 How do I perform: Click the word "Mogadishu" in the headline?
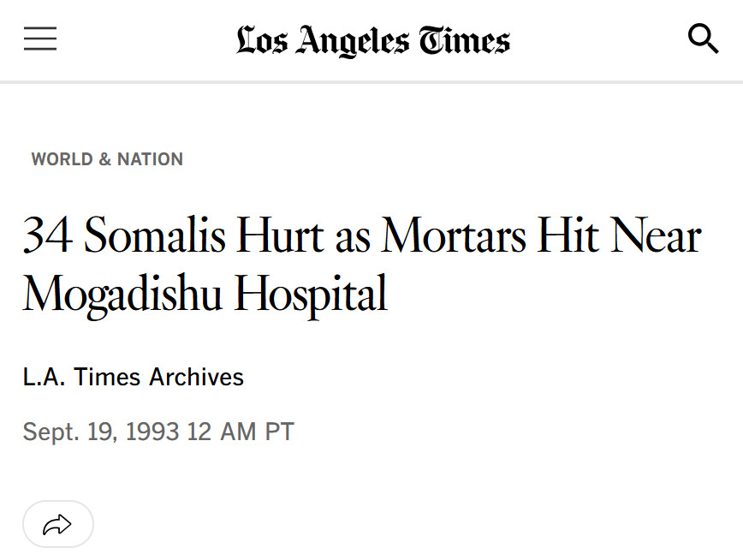pyautogui.click(x=123, y=295)
